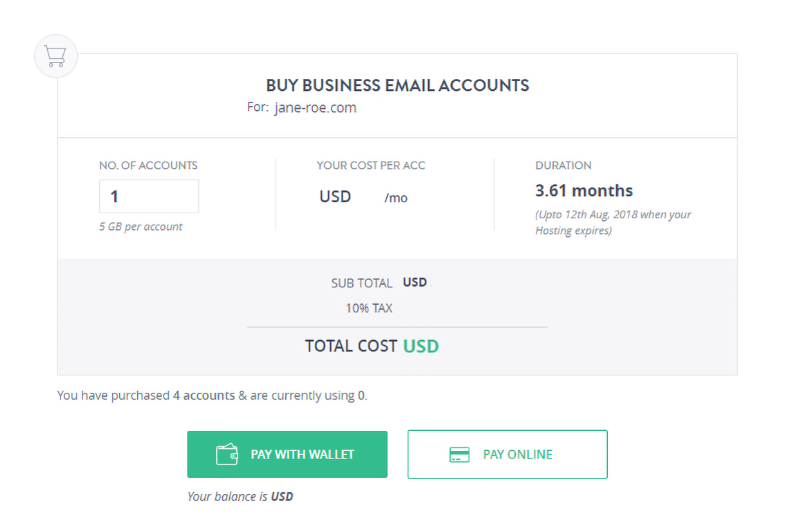
Task: Focus the number of accounts field
Action: click(x=149, y=196)
